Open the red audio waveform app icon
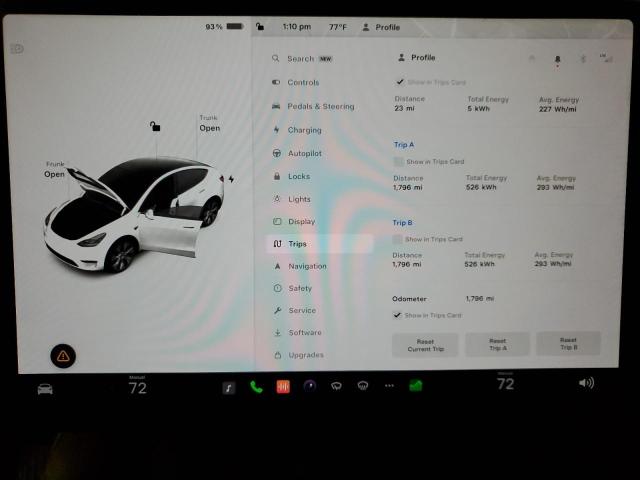This screenshot has height=480, width=640. (x=283, y=386)
